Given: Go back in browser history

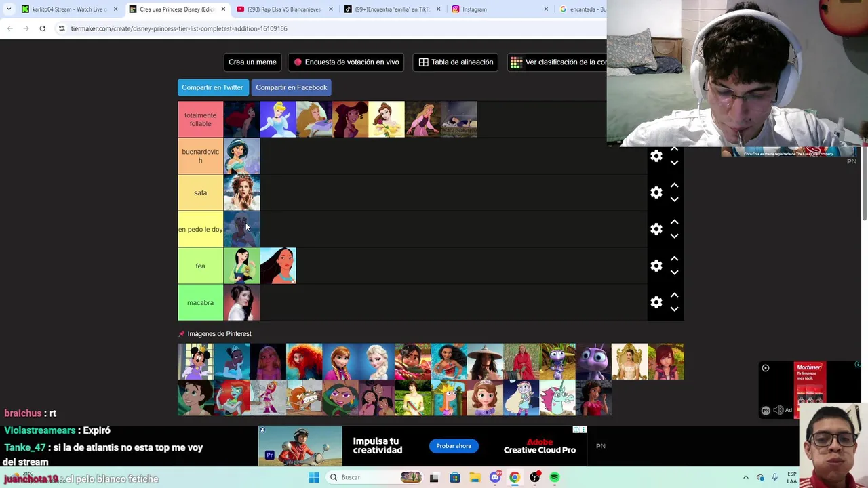Looking at the screenshot, I should [x=9, y=28].
